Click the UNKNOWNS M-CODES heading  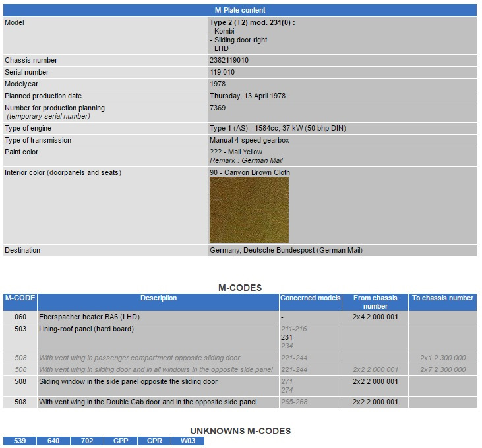coord(241,431)
